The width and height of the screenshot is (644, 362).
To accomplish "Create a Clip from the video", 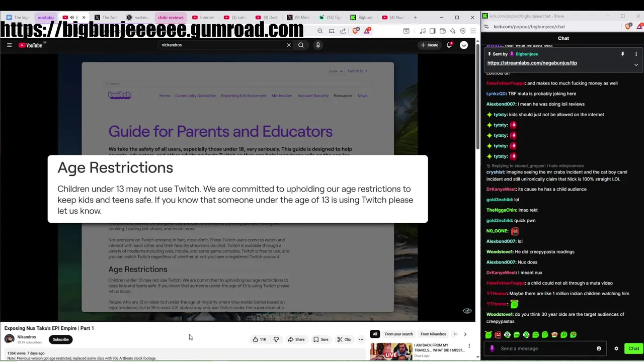I will pyautogui.click(x=344, y=339).
